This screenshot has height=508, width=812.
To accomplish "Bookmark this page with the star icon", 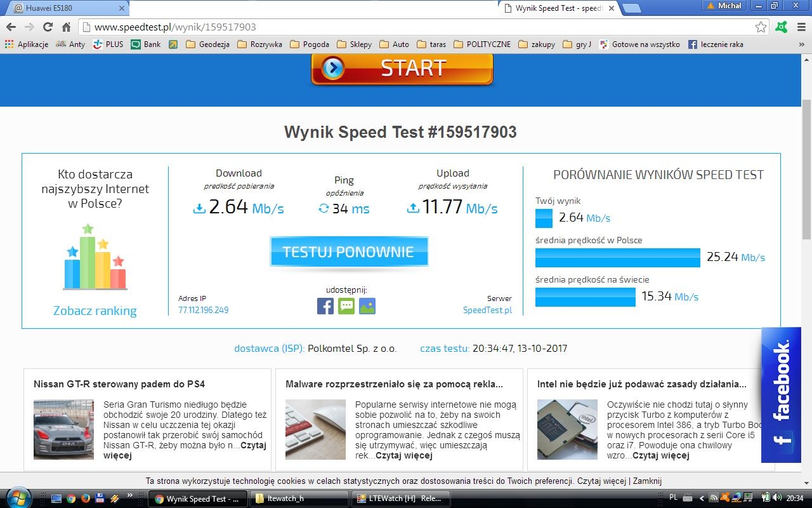I will 761,27.
